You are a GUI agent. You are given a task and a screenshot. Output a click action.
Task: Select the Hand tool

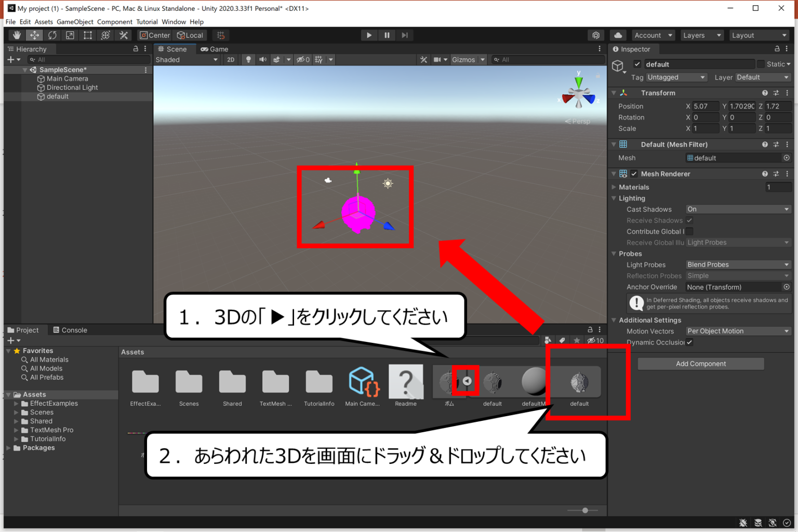tap(17, 35)
